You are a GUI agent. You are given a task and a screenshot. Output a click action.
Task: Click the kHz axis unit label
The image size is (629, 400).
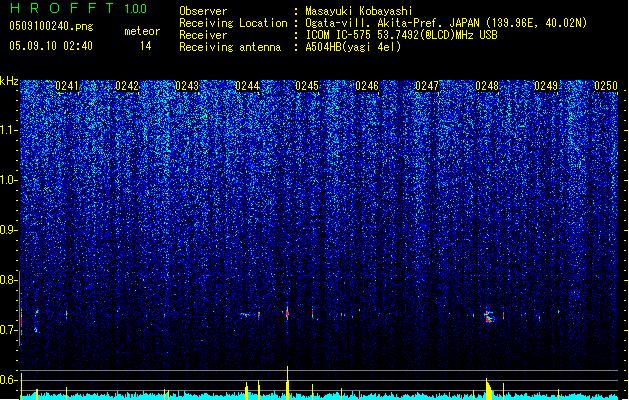tap(9, 81)
